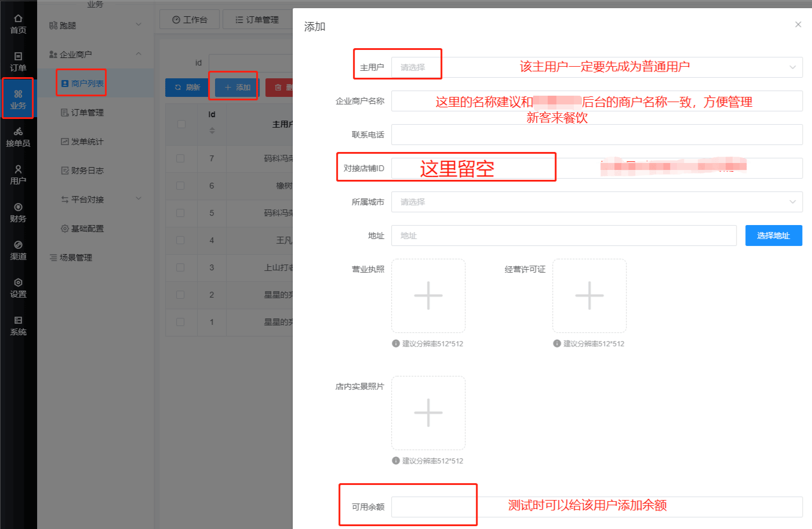This screenshot has height=529, width=812.
Task: Focus the 地址 input field
Action: pyautogui.click(x=564, y=235)
